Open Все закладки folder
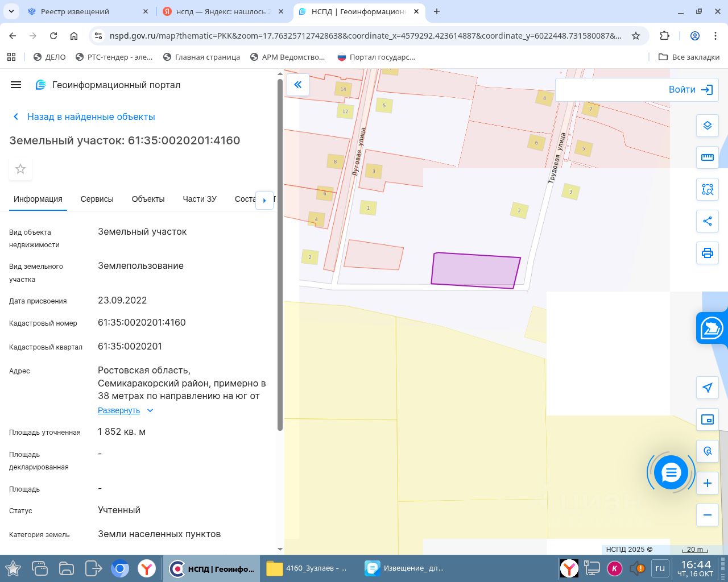This screenshot has width=728, height=582. click(x=689, y=57)
